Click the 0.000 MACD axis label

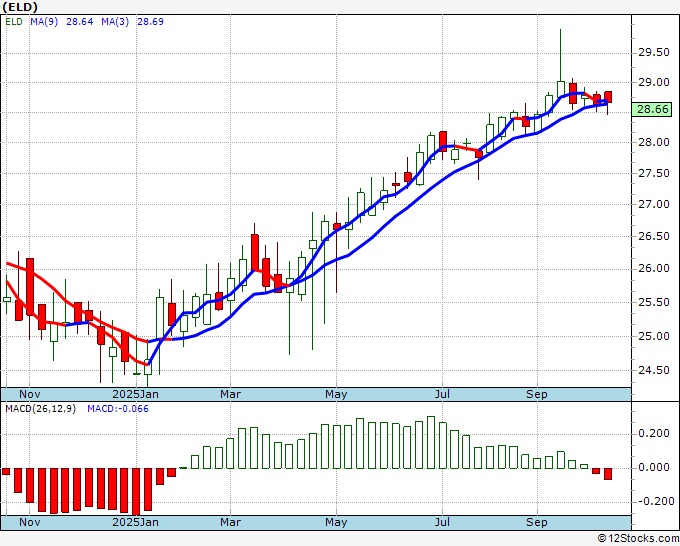tap(654, 468)
